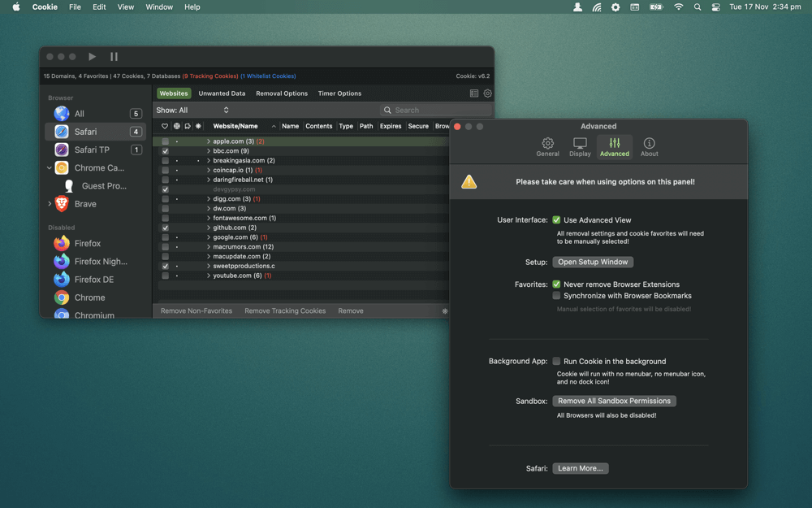812x508 pixels.
Task: Select disabled Firefox browser
Action: click(96, 243)
